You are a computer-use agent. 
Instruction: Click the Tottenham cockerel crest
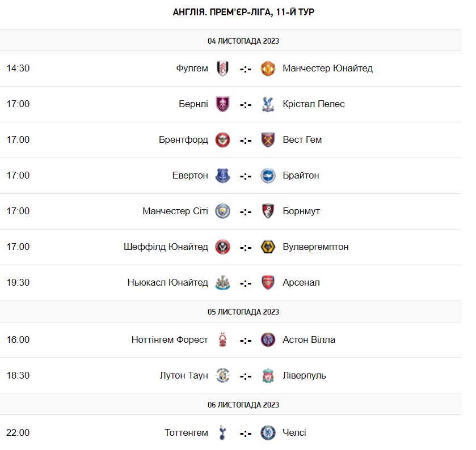(x=222, y=433)
